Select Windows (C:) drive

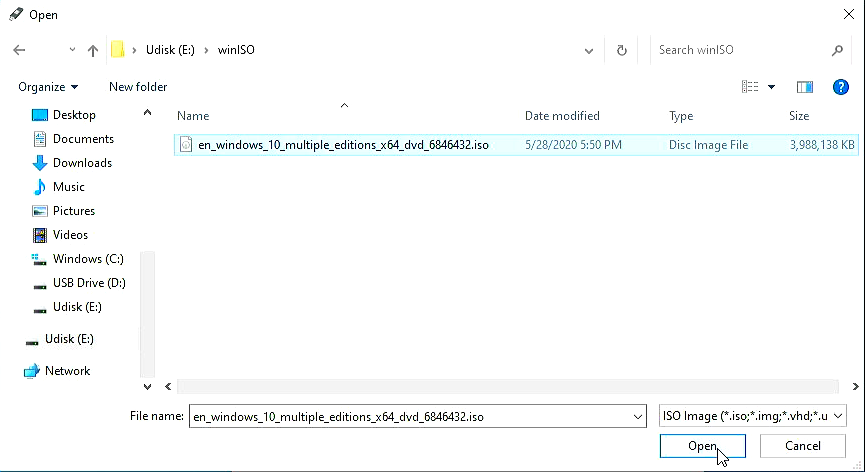[88, 259]
